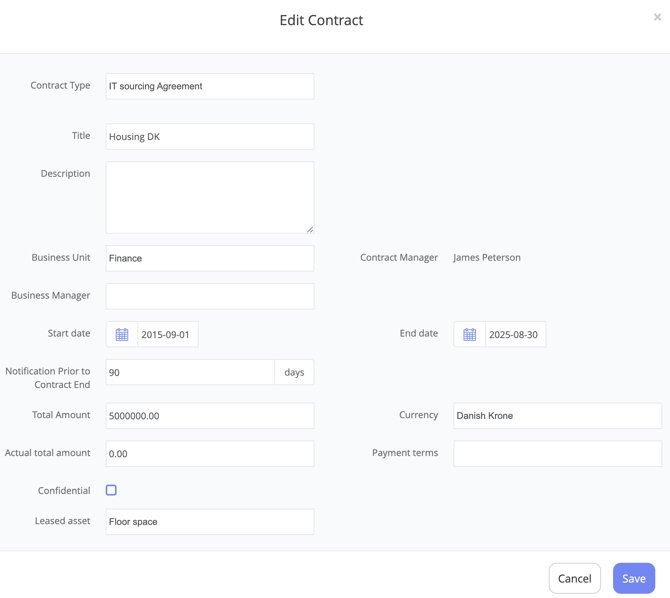Click the Confidential label
The height and width of the screenshot is (598, 670).
(64, 490)
